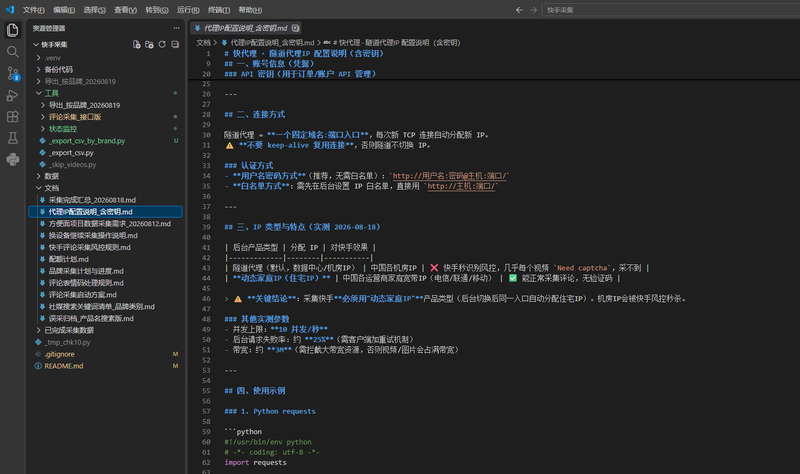Screen dimensions: 800x474
Task: Open 评论表情码处理规则.md file
Action: pos(105,283)
